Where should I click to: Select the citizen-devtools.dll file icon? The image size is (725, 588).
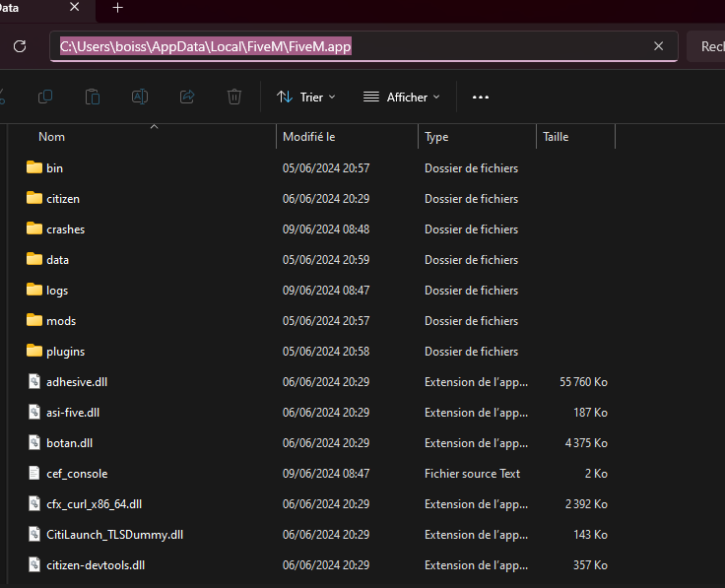click(34, 564)
